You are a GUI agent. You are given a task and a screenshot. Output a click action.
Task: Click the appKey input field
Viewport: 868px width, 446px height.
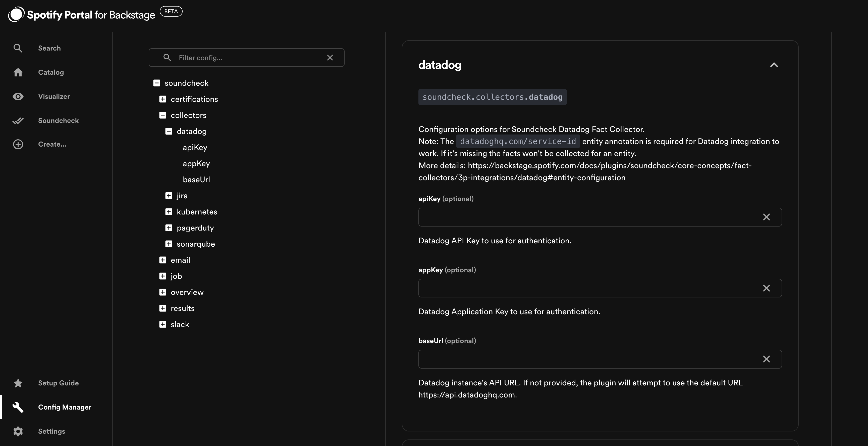600,288
